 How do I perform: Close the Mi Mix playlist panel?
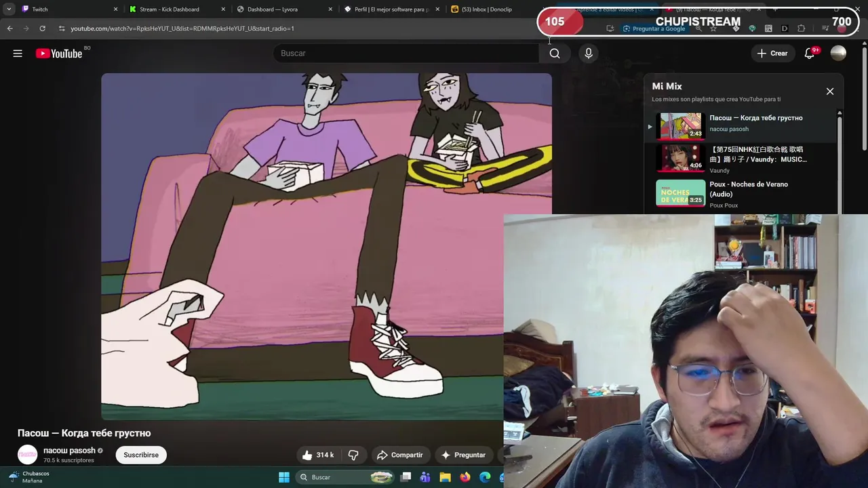click(x=829, y=91)
